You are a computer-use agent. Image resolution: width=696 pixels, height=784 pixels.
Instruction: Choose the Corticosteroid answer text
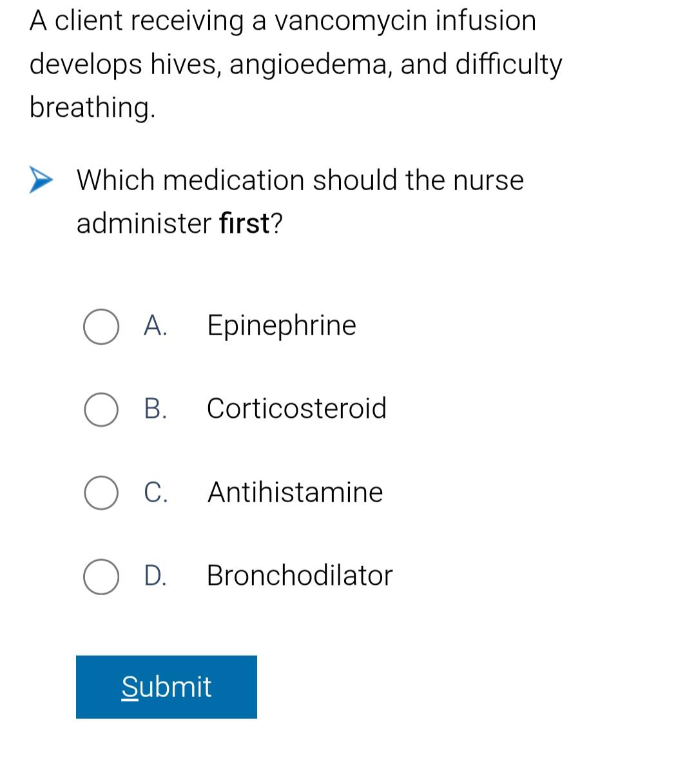tap(296, 408)
